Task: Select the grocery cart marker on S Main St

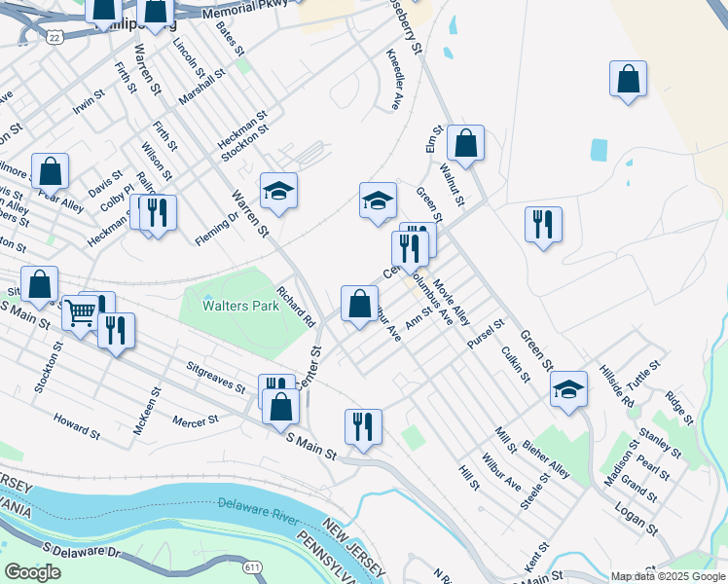Action: pyautogui.click(x=81, y=312)
